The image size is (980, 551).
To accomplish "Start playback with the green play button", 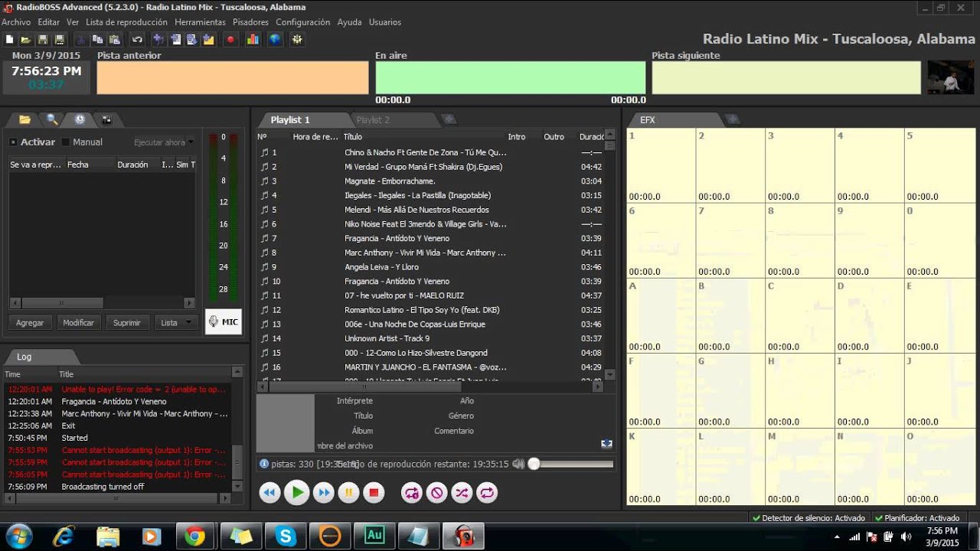I will [x=296, y=493].
